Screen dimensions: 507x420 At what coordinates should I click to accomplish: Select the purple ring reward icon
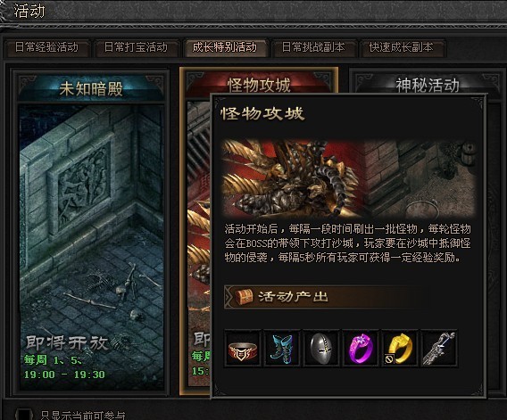pyautogui.click(x=361, y=348)
